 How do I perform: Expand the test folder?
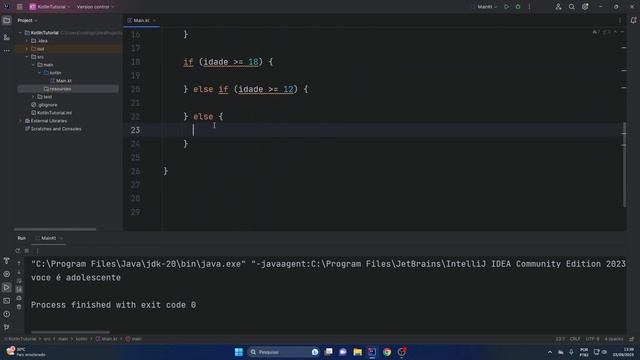[33, 97]
